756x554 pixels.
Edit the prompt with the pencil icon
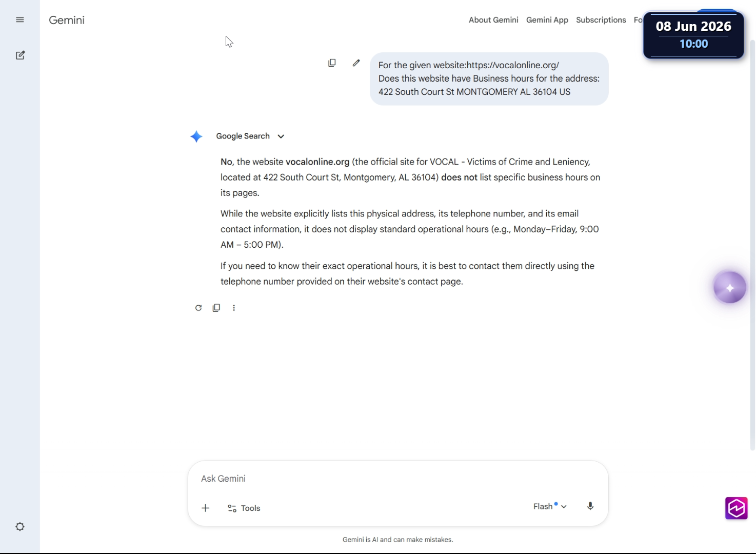click(x=356, y=63)
